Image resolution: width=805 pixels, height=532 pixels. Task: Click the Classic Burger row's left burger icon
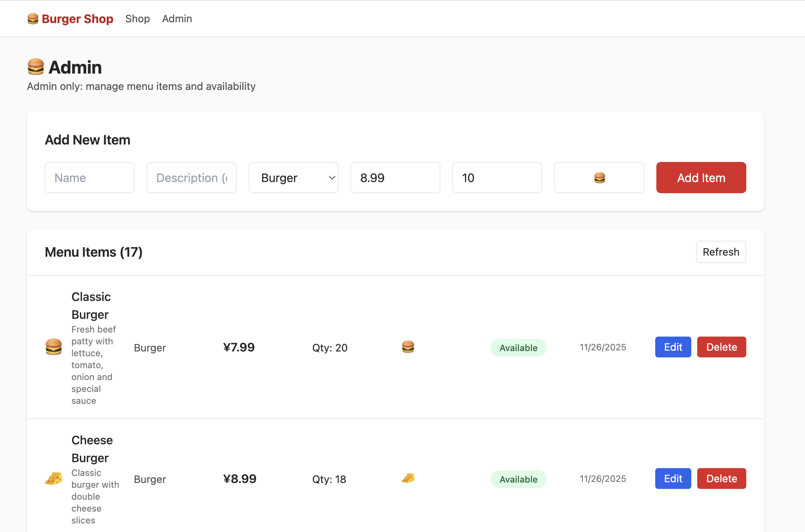[x=54, y=347]
